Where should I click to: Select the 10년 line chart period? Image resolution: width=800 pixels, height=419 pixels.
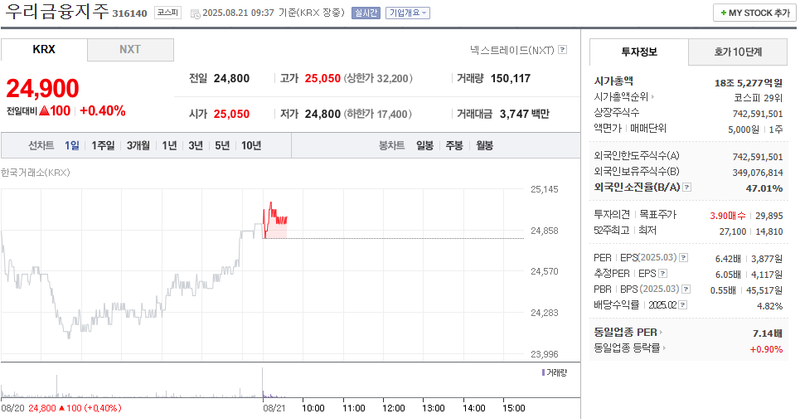pos(251,145)
